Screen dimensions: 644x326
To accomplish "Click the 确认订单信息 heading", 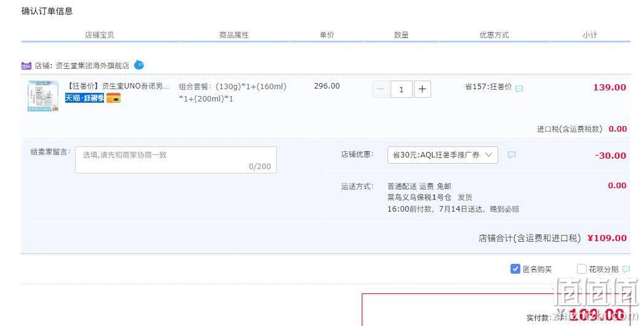I will pyautogui.click(x=47, y=11).
